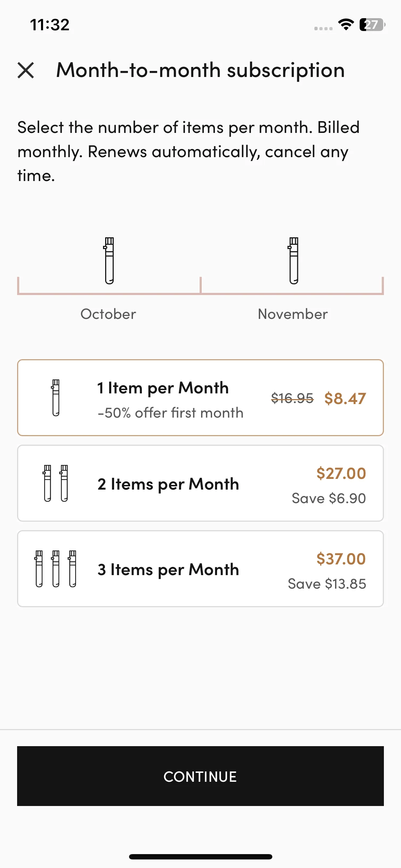Tap the Save $6.90 text
This screenshot has height=868, width=401.
329,498
